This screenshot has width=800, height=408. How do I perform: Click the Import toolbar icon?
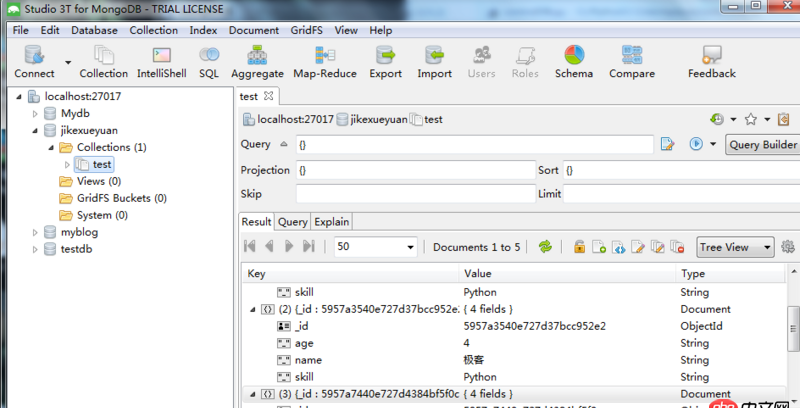pyautogui.click(x=434, y=61)
